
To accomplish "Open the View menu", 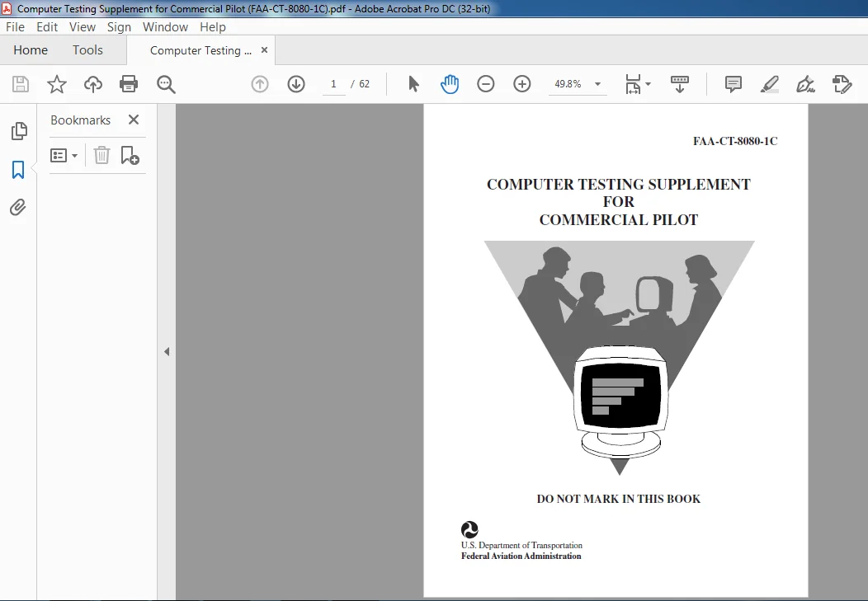I will click(x=83, y=27).
